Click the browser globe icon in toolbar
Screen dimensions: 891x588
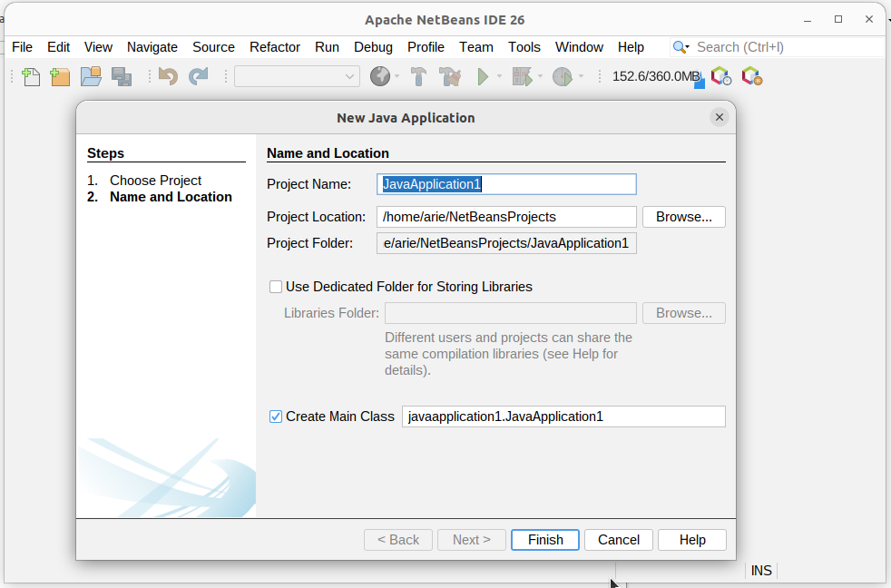(x=380, y=76)
